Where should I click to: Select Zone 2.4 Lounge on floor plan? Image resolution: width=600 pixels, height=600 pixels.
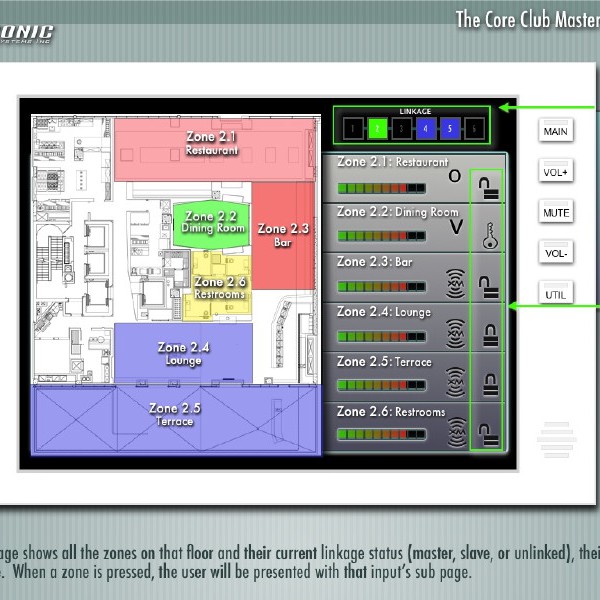pyautogui.click(x=183, y=352)
